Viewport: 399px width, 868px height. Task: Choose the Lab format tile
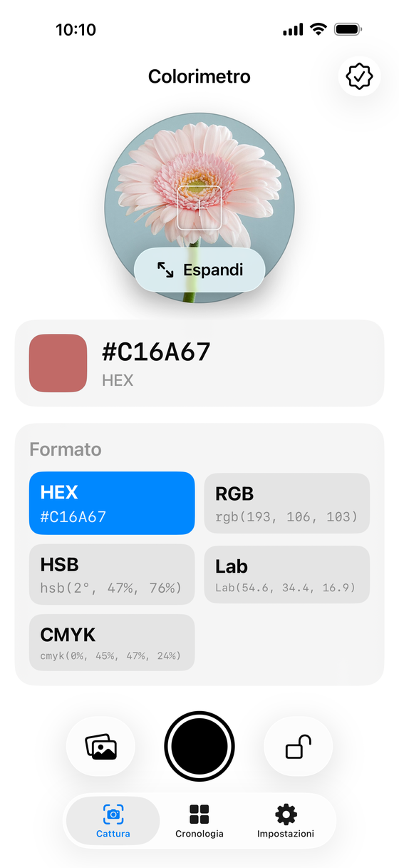(x=287, y=574)
